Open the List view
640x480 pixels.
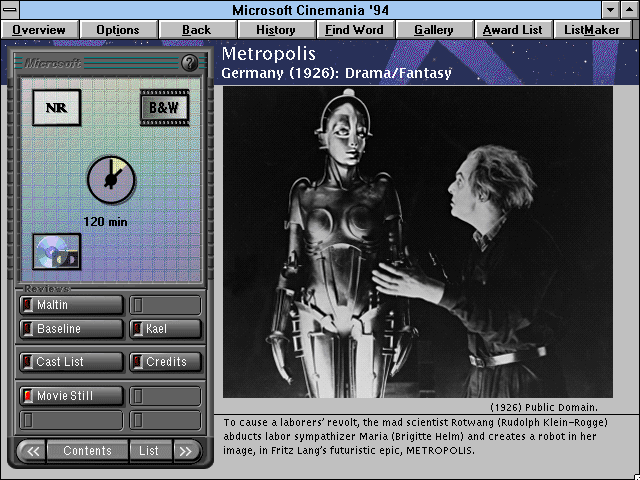pyautogui.click(x=149, y=451)
